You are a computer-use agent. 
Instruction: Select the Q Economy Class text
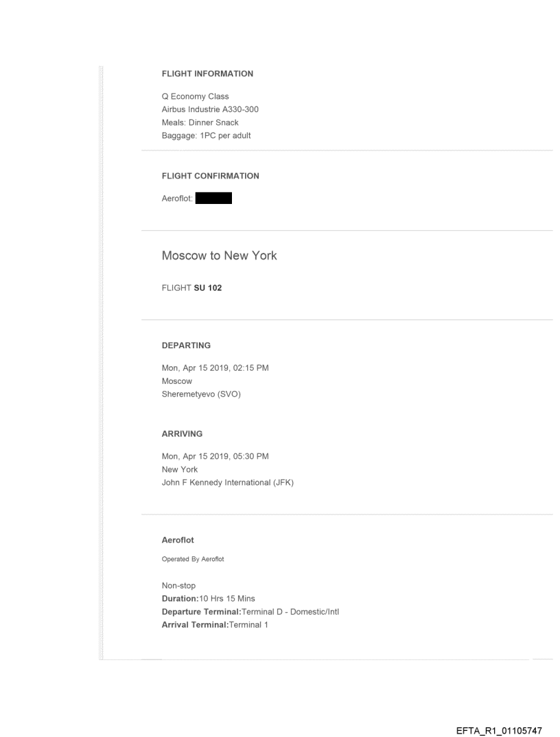(195, 96)
